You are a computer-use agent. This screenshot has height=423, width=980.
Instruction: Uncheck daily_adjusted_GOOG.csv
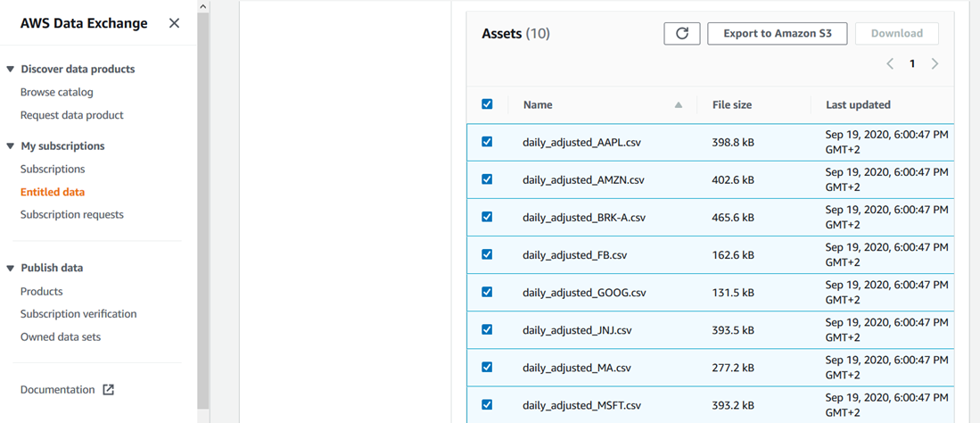pos(487,292)
